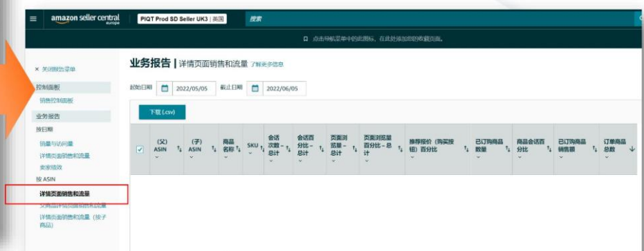Image resolution: width=644 pixels, height=251 pixels.
Task: Sort by 已订购商品销售额 arrows
Action: [595, 149]
